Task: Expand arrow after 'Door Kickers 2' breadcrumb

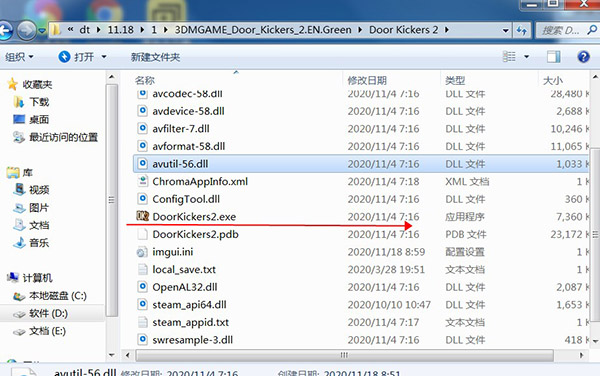Action: (447, 30)
